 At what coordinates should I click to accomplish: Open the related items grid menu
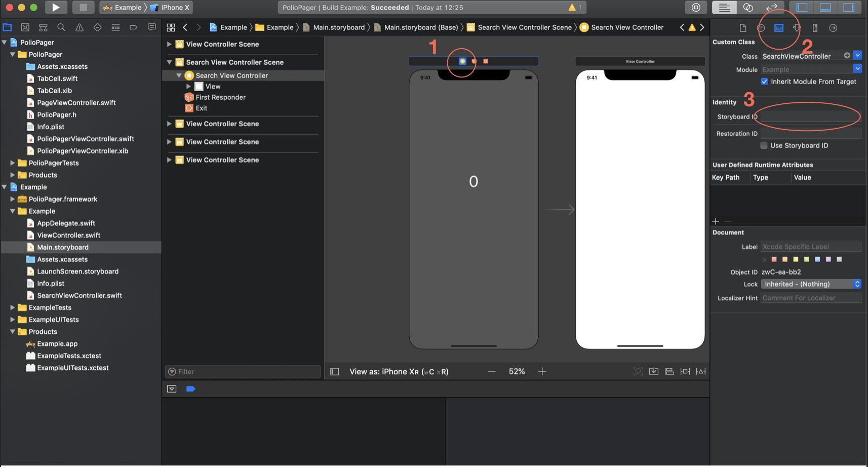tap(171, 27)
